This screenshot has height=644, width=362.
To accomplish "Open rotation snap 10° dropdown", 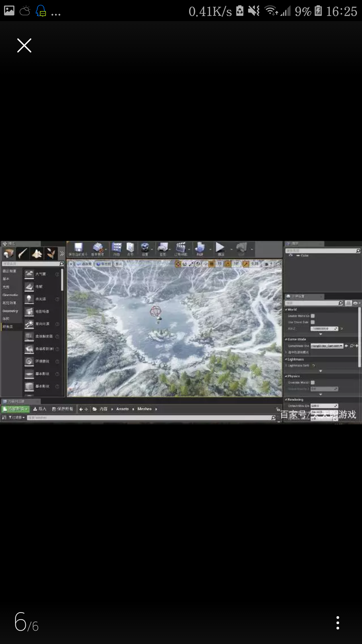I will point(236,264).
